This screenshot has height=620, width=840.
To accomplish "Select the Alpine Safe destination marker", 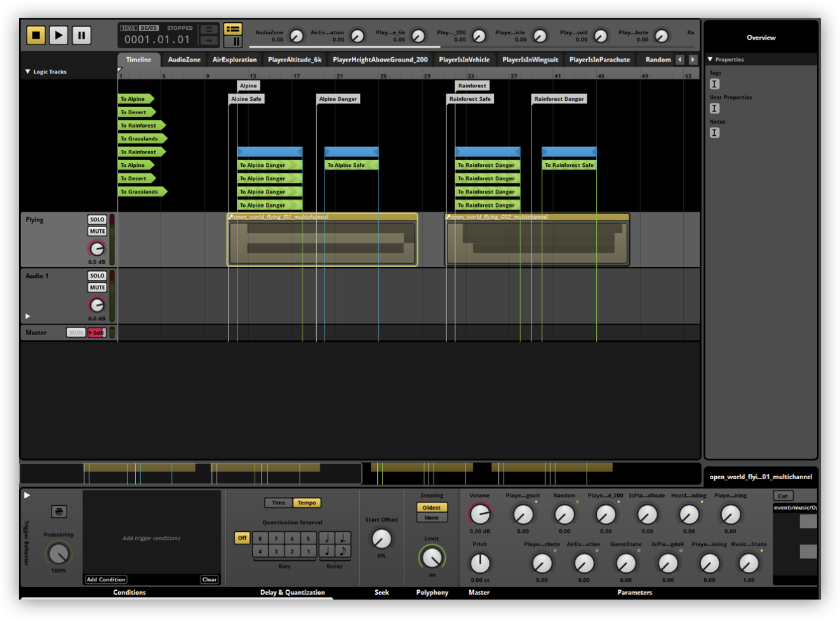I will (x=246, y=98).
